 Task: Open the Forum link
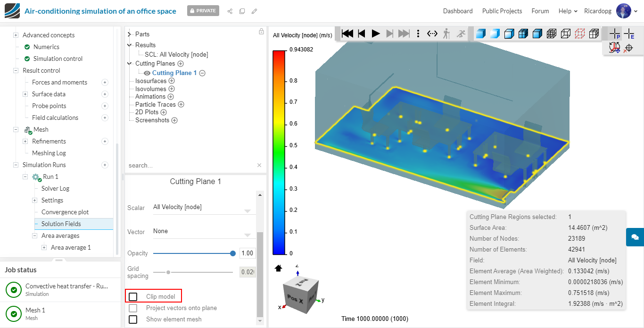[x=540, y=11]
